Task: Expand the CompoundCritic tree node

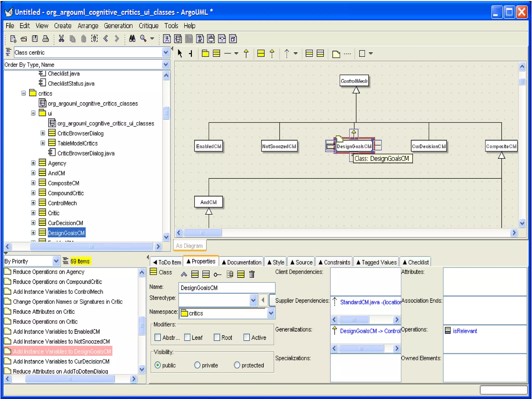Action: pyautogui.click(x=33, y=193)
